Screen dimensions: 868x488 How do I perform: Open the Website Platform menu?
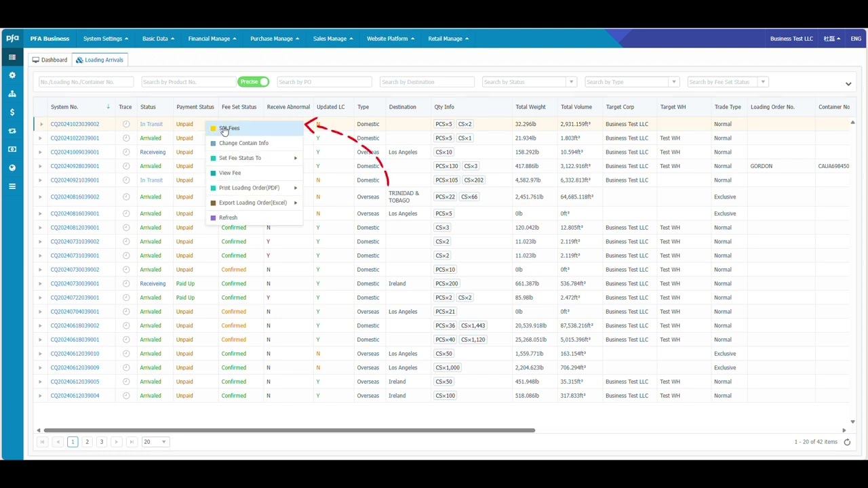tap(391, 39)
